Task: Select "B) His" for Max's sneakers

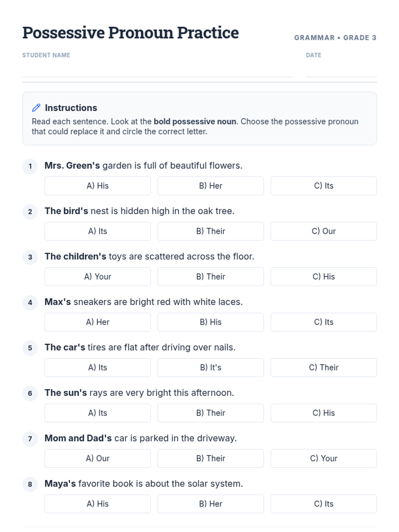Action: click(x=210, y=322)
